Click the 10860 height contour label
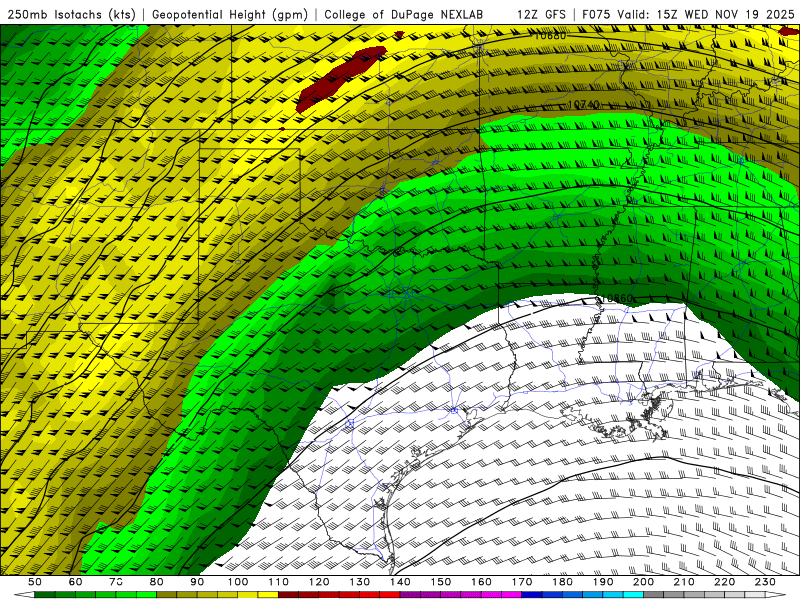800x600 pixels. click(x=617, y=298)
